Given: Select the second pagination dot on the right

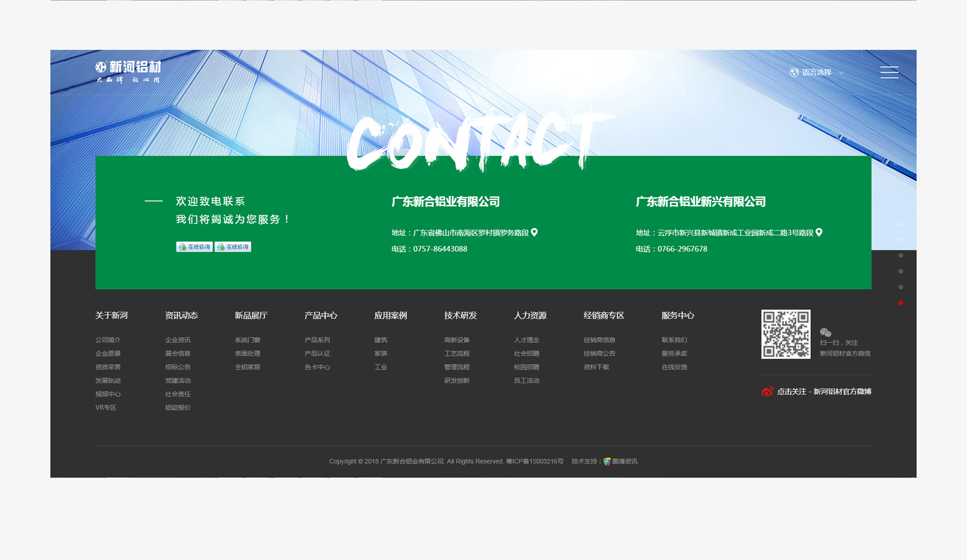Looking at the screenshot, I should (901, 271).
